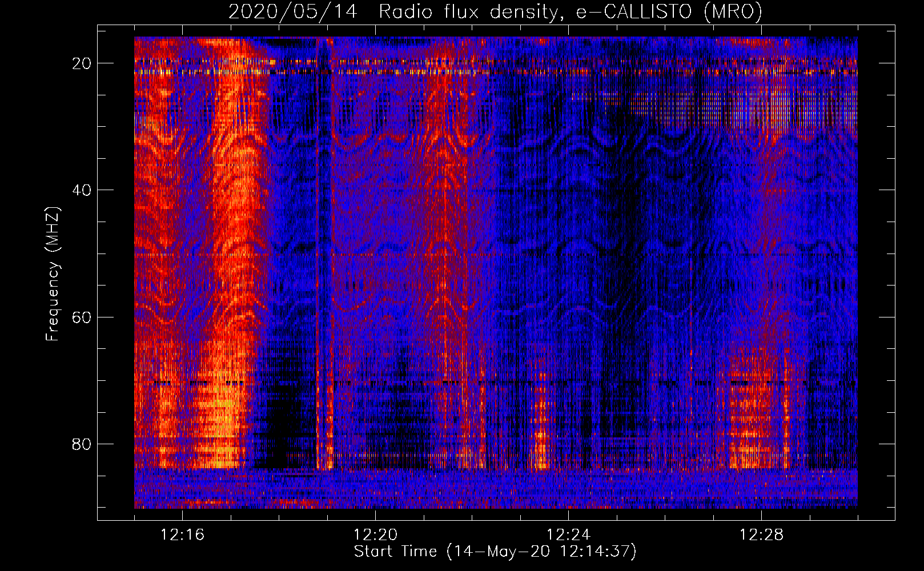924x571 pixels.
Task: Click the 12:24 time tick label
Action: point(568,535)
